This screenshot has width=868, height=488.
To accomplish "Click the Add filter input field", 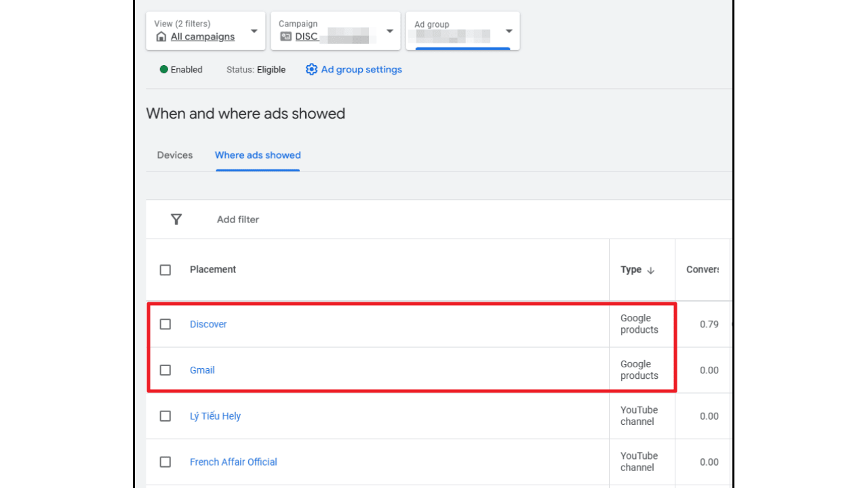I will coord(238,220).
